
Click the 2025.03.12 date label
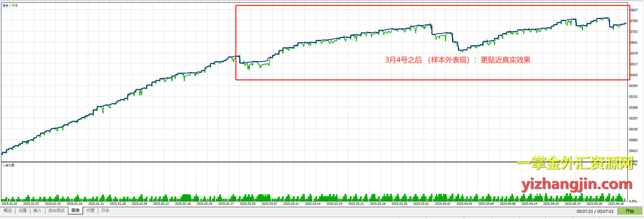(x=291, y=204)
